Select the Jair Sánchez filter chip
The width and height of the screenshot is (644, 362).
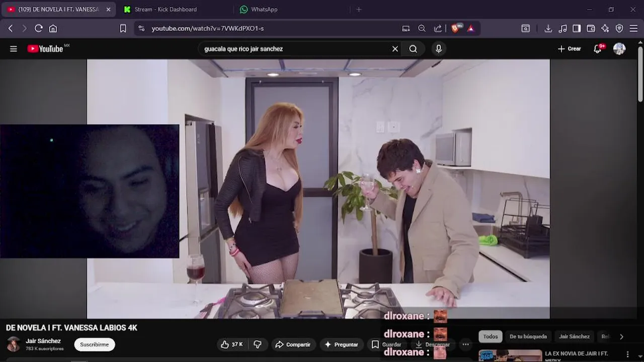coord(574,336)
